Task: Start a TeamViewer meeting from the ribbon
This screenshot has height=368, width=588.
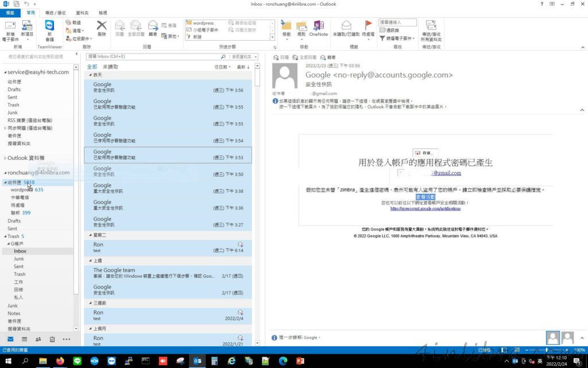Action: click(49, 31)
